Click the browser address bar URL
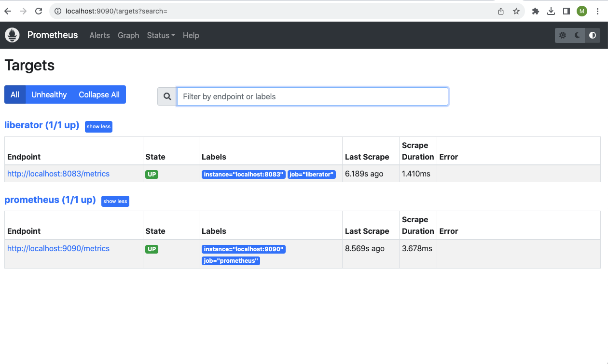 116,11
